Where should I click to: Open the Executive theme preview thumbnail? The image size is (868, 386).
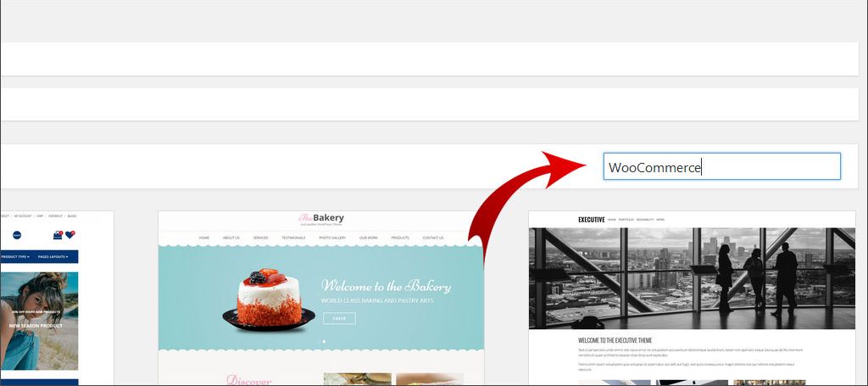pyautogui.click(x=692, y=298)
